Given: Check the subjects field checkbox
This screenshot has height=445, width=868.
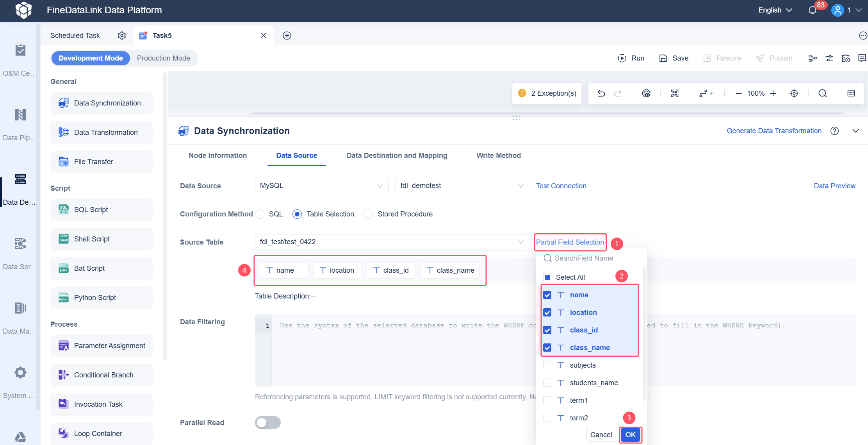Looking at the screenshot, I should 547,365.
